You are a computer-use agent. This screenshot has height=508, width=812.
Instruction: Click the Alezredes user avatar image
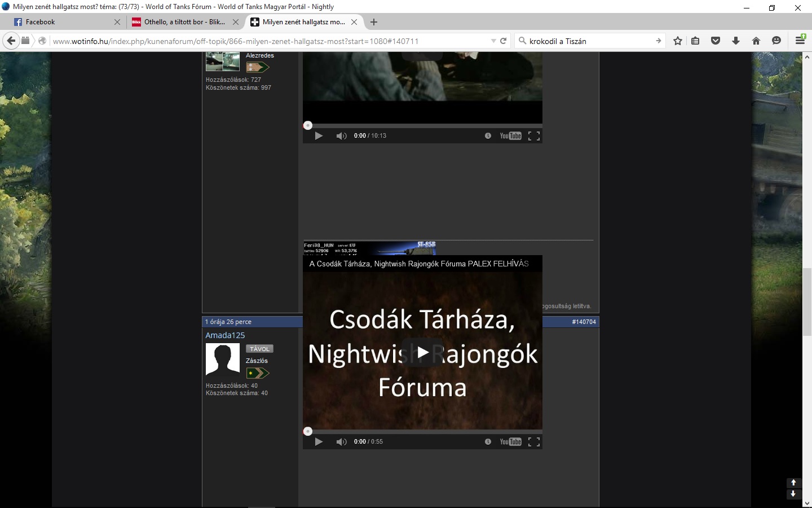(223, 61)
